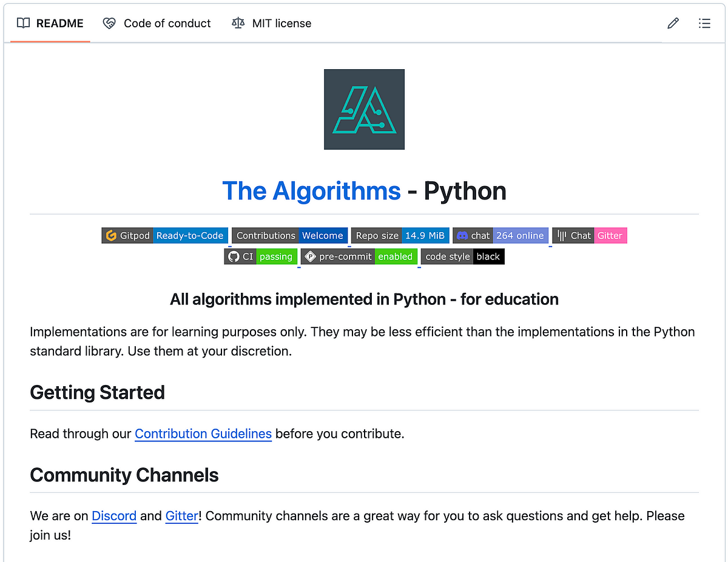Click the Discord link under Community Channels

pyautogui.click(x=113, y=516)
